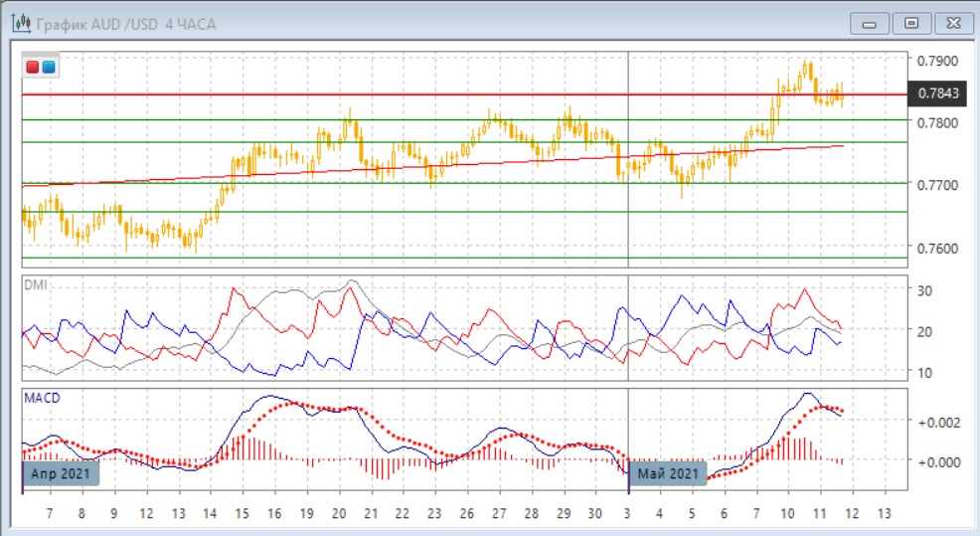Click the candlestick chart icon in title bar
Image resolution: width=980 pixels, height=536 pixels.
19,22
